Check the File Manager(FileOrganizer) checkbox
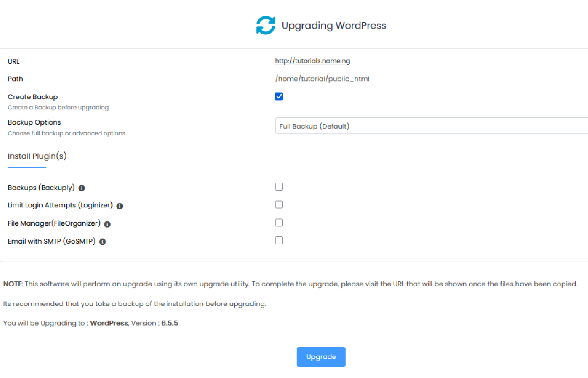 [279, 223]
